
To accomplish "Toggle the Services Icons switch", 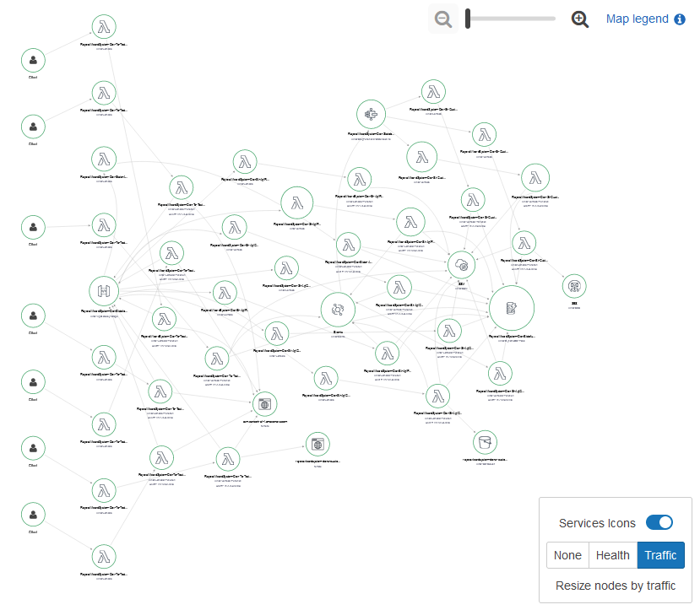I will click(659, 522).
